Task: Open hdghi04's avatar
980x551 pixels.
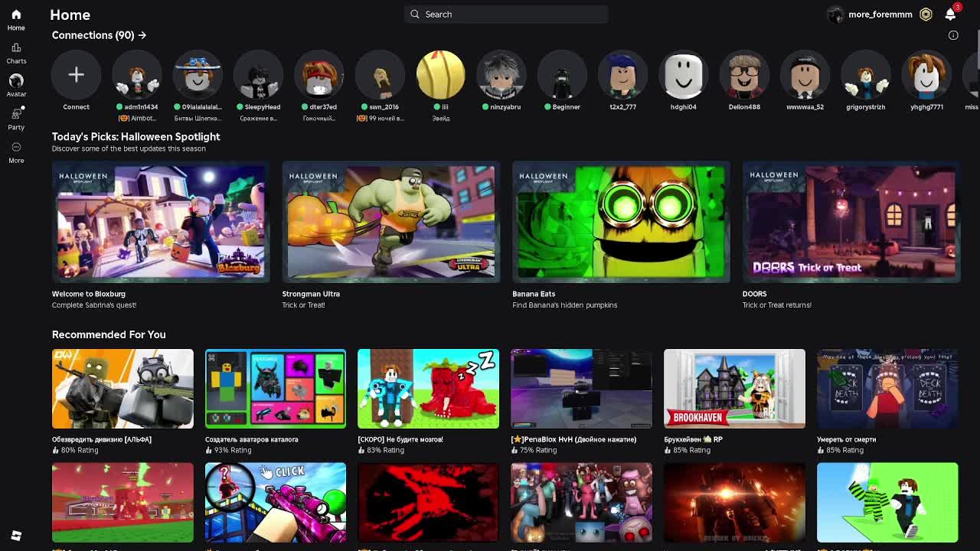Action: 684,75
